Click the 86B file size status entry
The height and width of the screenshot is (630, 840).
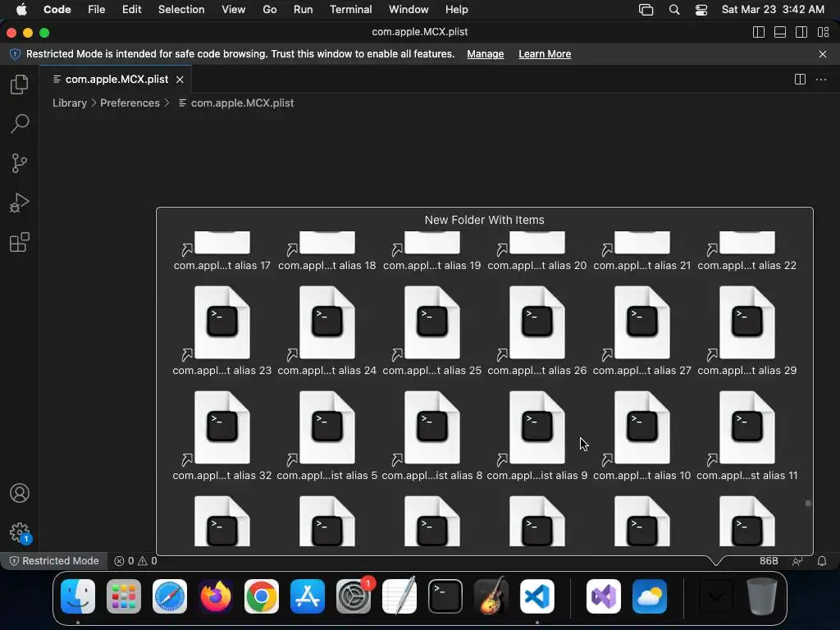[x=769, y=561]
